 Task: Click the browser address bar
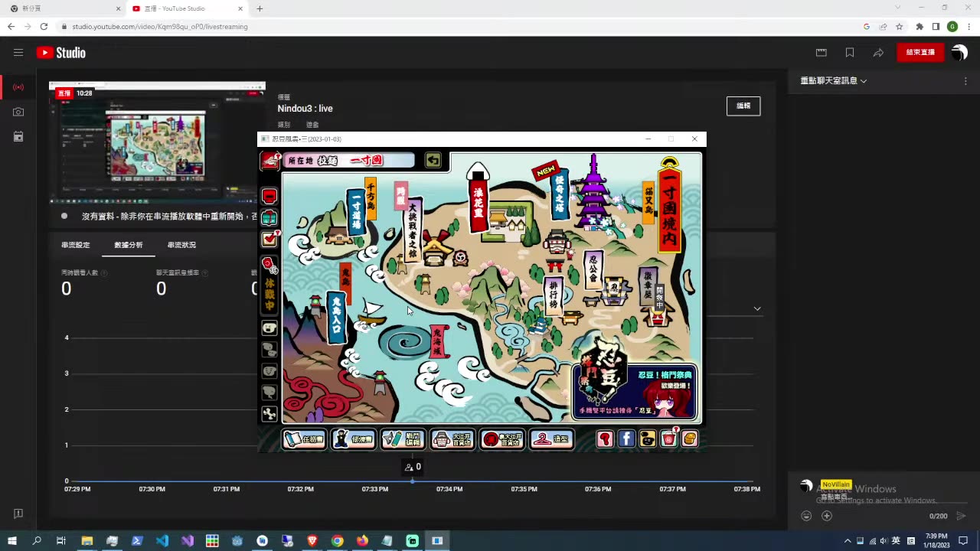(459, 26)
